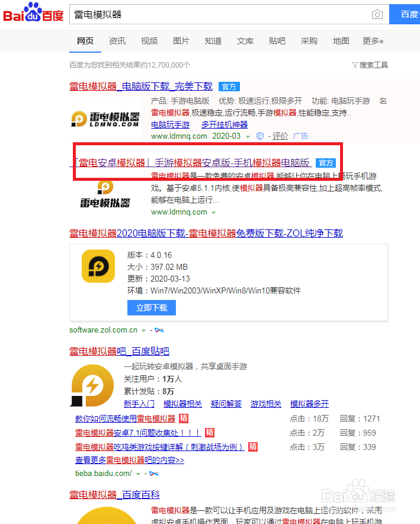The height and width of the screenshot is (524, 420).
Task: Switch to the 视频 tab
Action: tap(149, 41)
